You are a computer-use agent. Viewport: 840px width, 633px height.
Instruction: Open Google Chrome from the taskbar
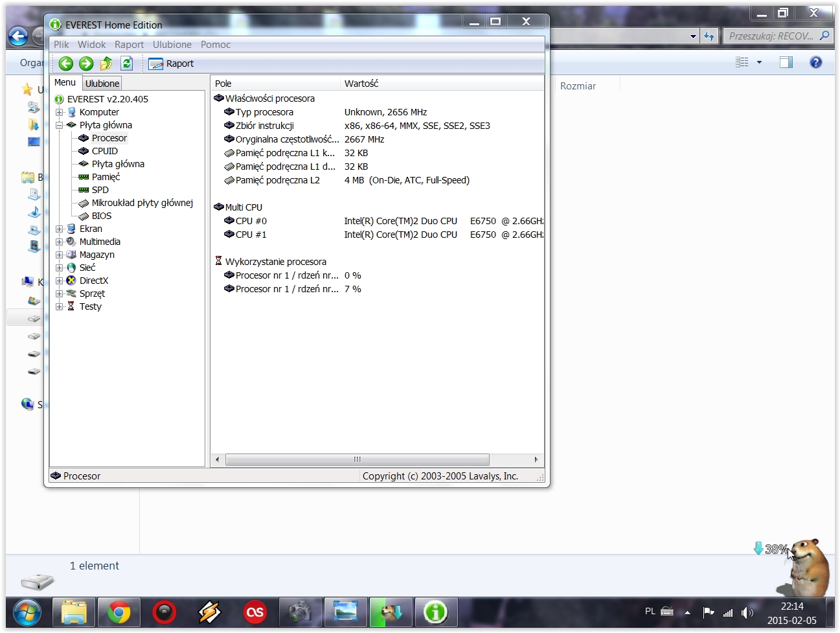[x=119, y=612]
